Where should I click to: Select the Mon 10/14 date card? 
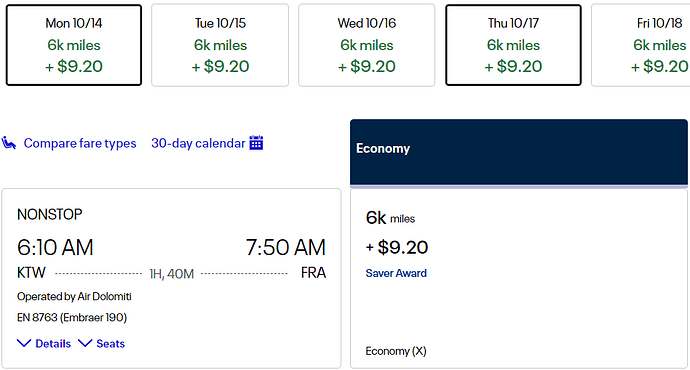[x=74, y=45]
